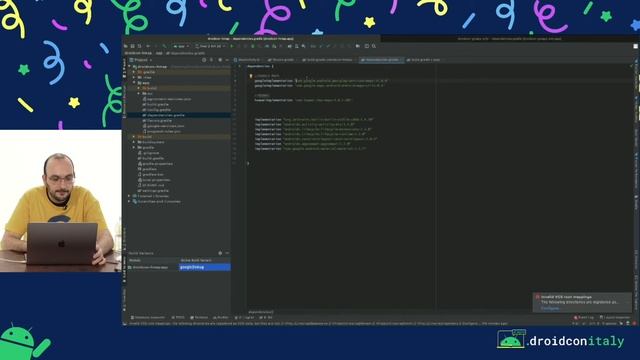Viewport: 640px width, 360px height.
Task: Expand the buildsystem folder
Action: (x=134, y=142)
